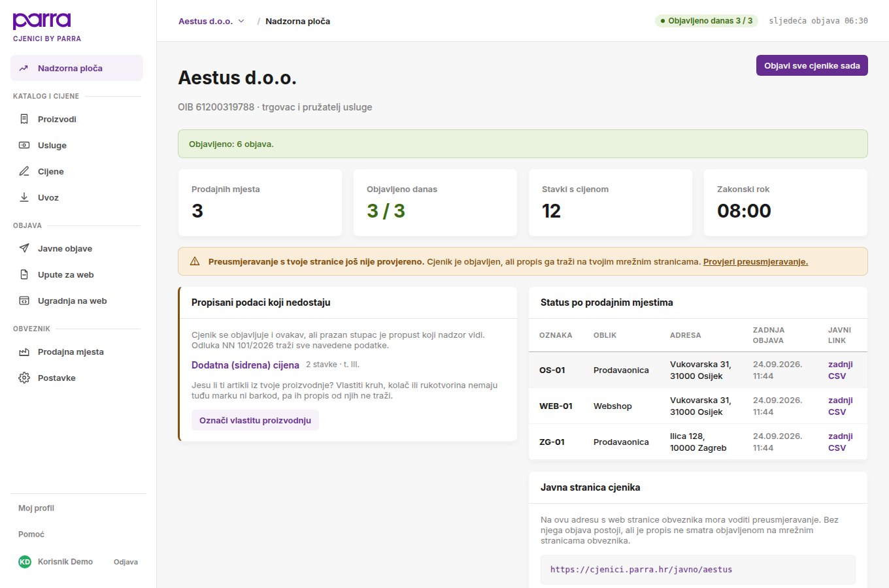Open Upute za web
This screenshot has height=588, width=889.
click(x=76, y=274)
